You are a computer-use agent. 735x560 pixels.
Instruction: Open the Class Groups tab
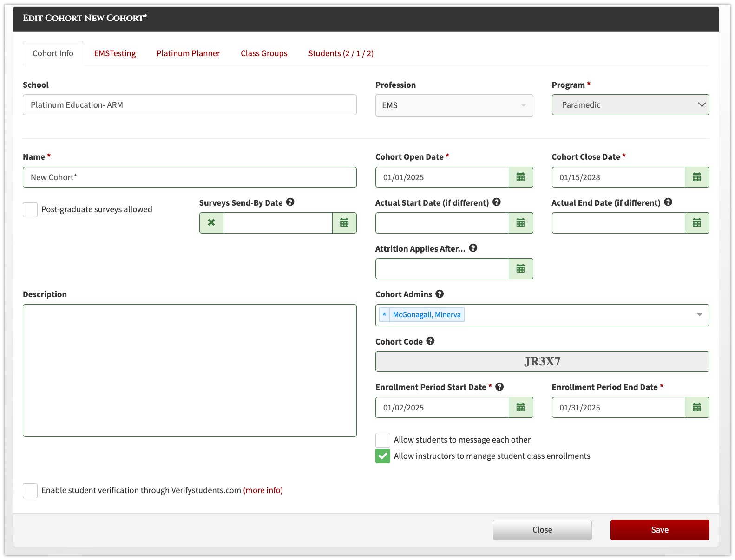pyautogui.click(x=264, y=53)
